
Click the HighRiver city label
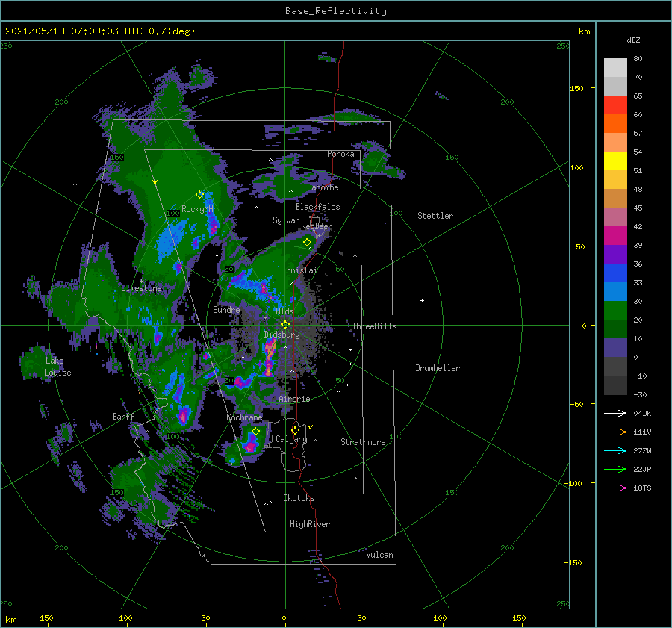[x=310, y=524]
